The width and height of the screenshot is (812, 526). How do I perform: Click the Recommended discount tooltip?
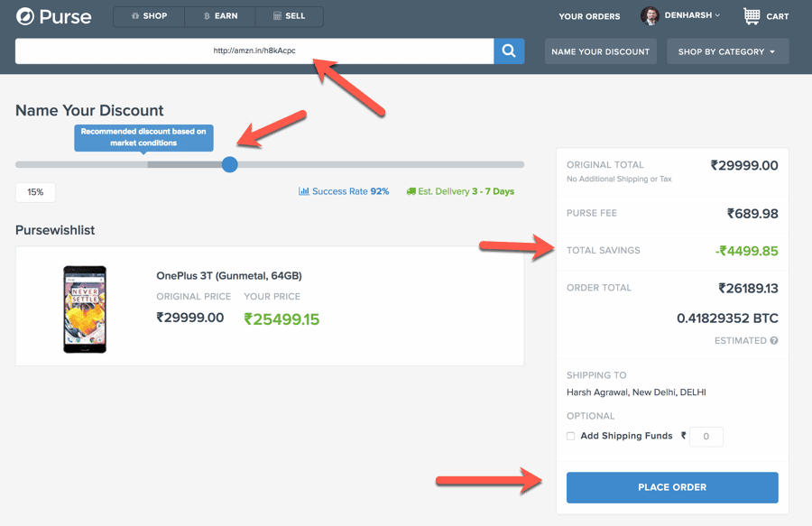143,137
